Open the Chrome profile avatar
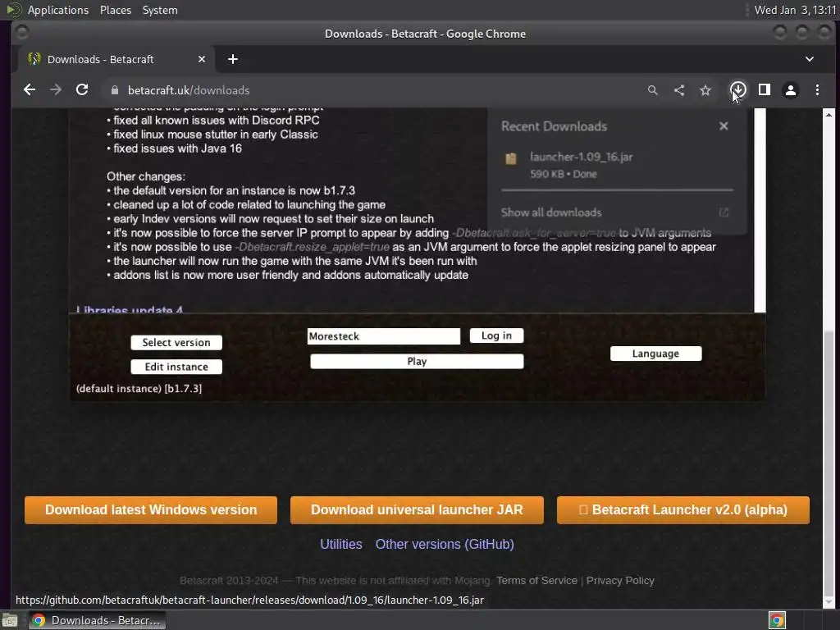 (791, 90)
